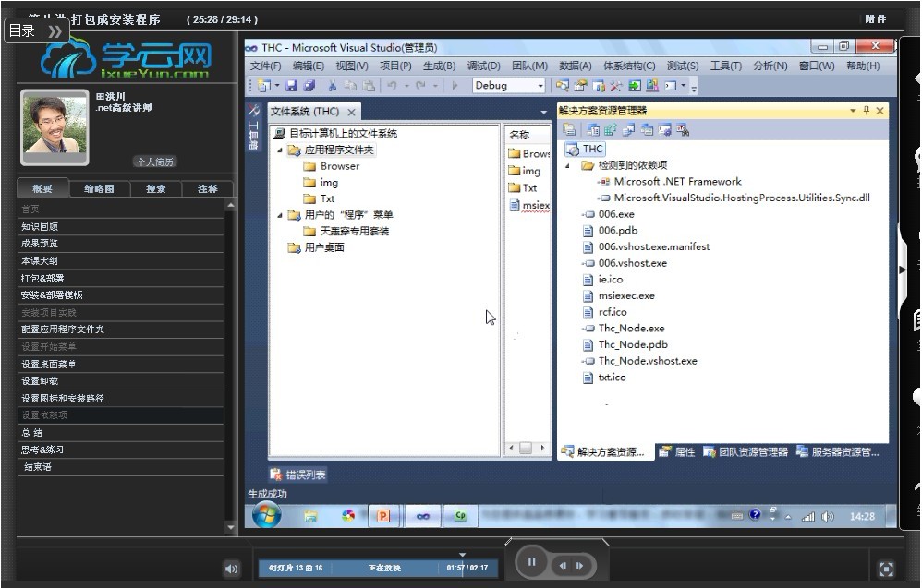Click File Types Editor icon in Solution Explorer

628,130
